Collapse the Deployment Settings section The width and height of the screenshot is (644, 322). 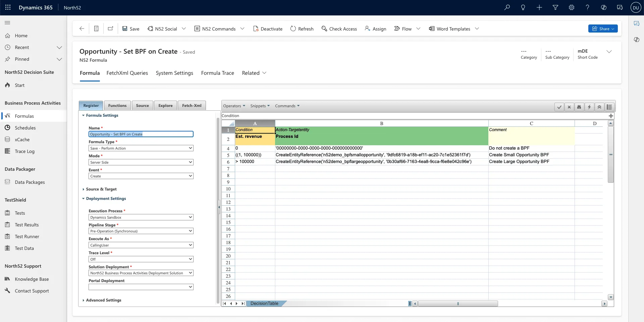(x=104, y=199)
